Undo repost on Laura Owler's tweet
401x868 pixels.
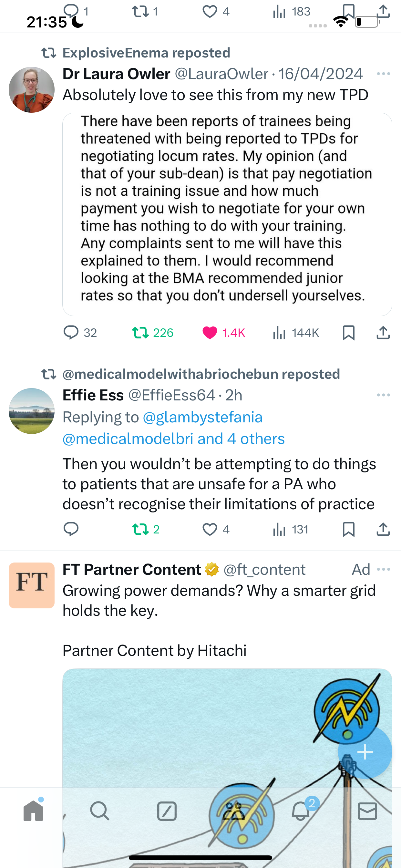tap(152, 333)
